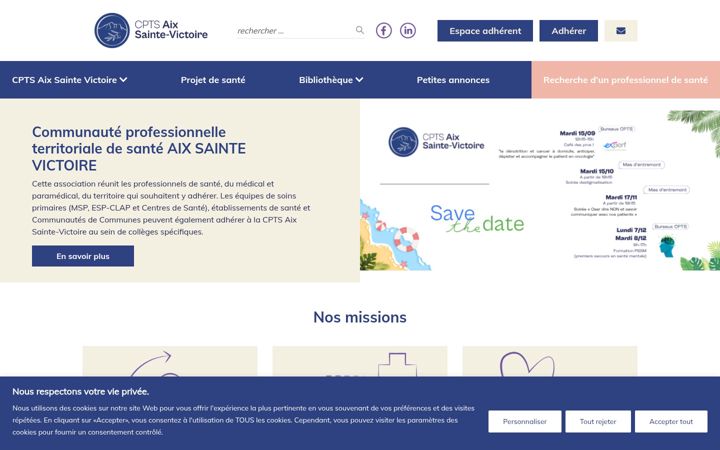Click the Lundi 7/12 event entry
This screenshot has height=450, width=720.
631,230
